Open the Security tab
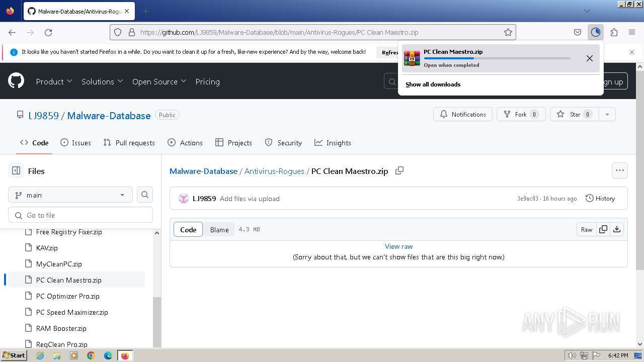Image resolution: width=644 pixels, height=362 pixels. click(283, 143)
